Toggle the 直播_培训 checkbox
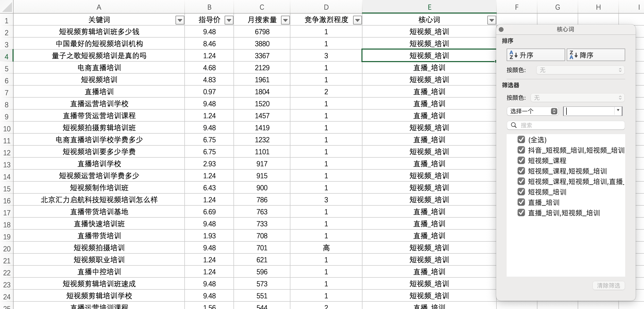This screenshot has height=309, width=644. 521,202
